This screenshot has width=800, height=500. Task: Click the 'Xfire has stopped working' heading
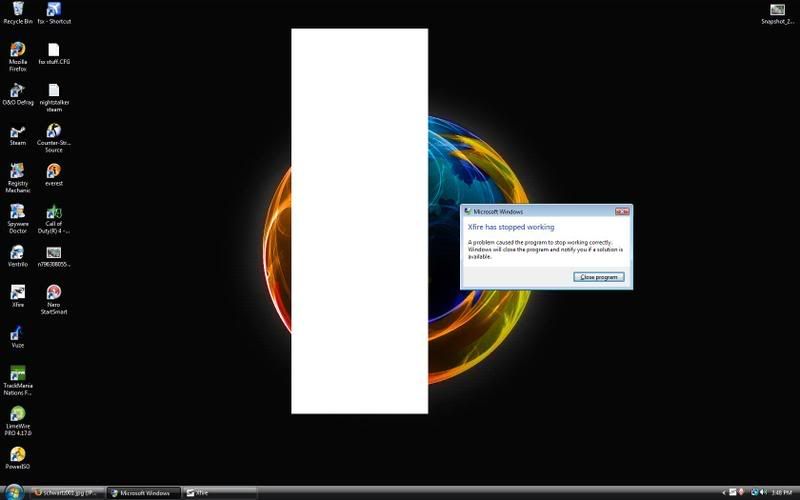point(511,227)
